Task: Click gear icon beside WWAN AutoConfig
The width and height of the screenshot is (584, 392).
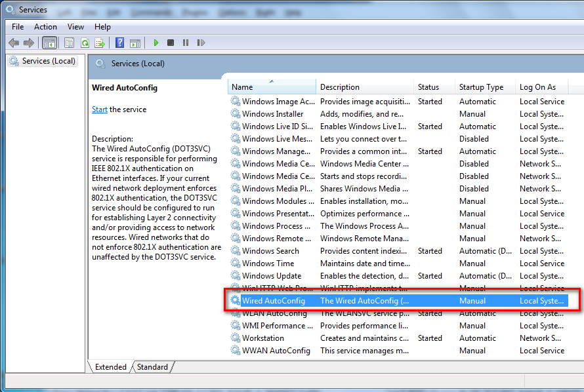Action: [x=236, y=350]
